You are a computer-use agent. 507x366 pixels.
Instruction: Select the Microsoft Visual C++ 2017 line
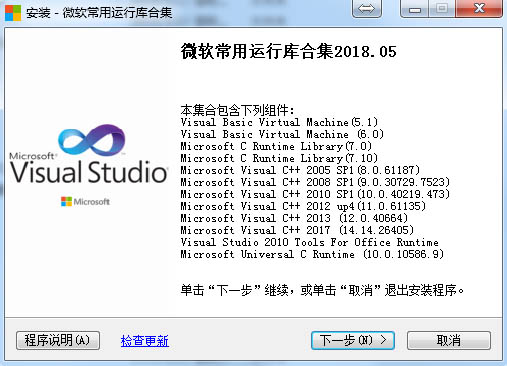pos(297,230)
